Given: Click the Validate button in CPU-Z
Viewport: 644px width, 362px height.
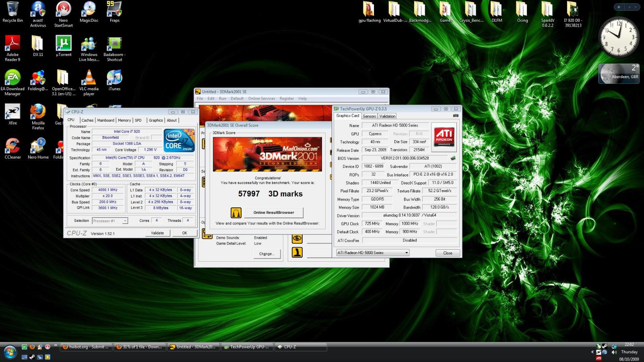Looking at the screenshot, I should [x=157, y=233].
